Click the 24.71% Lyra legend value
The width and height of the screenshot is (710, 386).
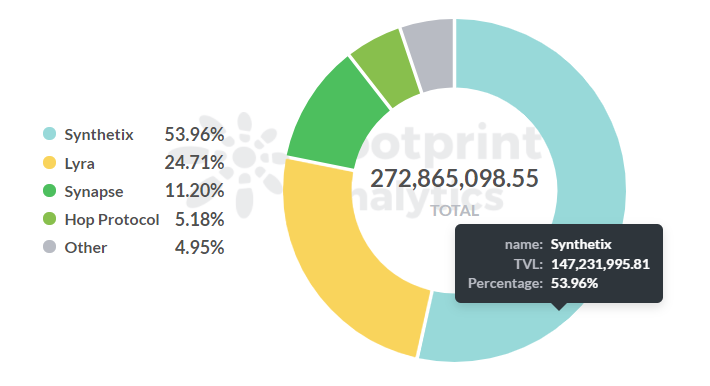[194, 163]
